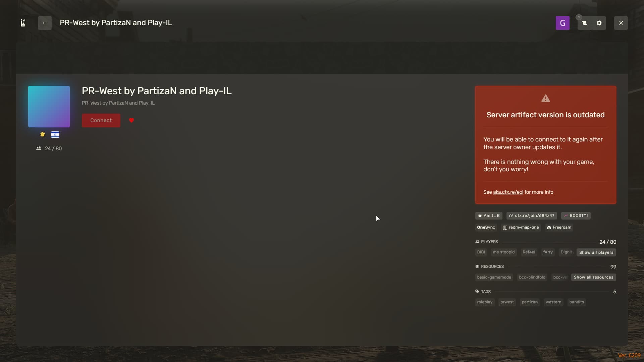Show all players list
The image size is (644, 362).
tap(596, 252)
